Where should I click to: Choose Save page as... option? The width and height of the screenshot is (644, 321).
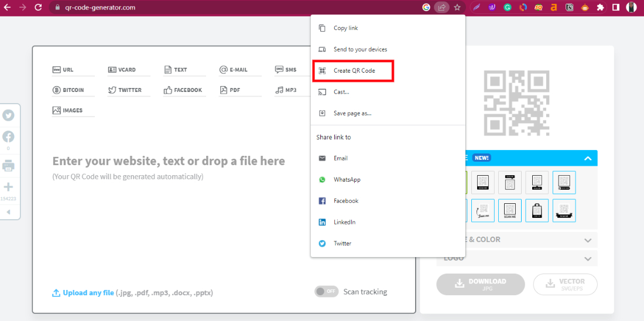tap(388, 113)
